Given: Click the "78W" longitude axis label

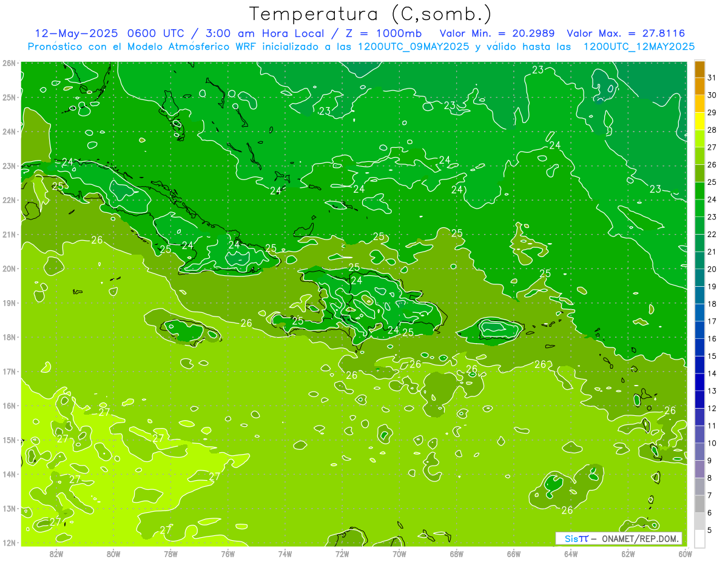Looking at the screenshot, I should click(x=170, y=554).
